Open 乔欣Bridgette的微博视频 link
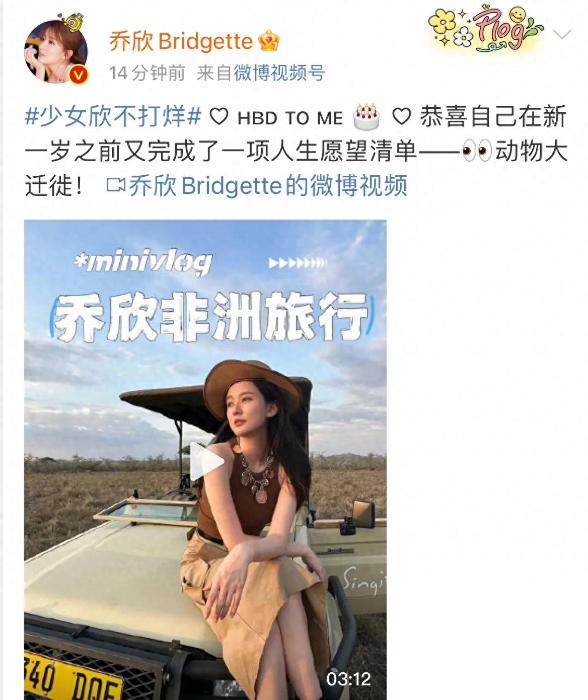Screen dimensions: 588x700 point(268,185)
